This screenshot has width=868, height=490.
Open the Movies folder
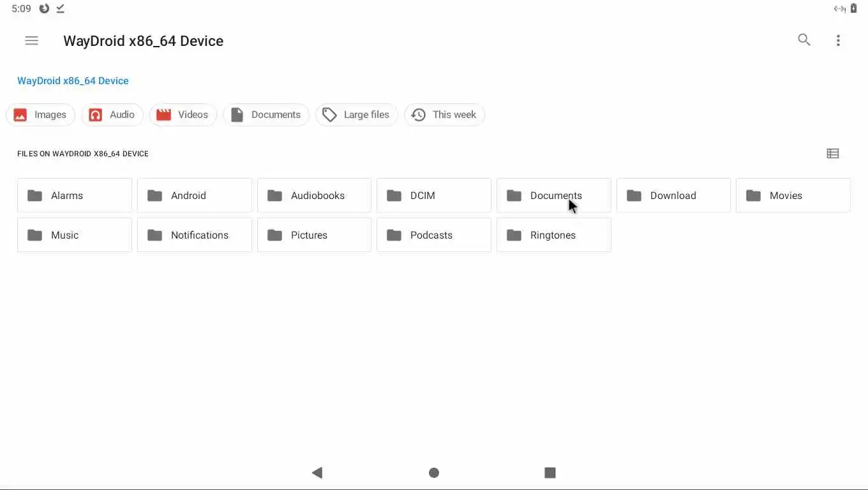pos(793,196)
